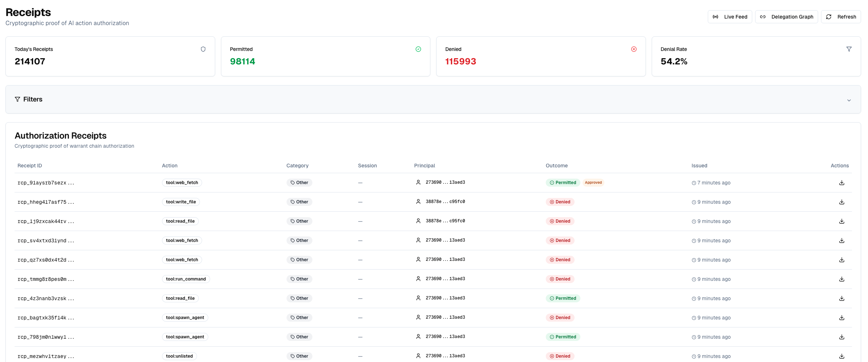This screenshot has width=868, height=362.
Task: Refresh the receipts list
Action: coord(841,17)
